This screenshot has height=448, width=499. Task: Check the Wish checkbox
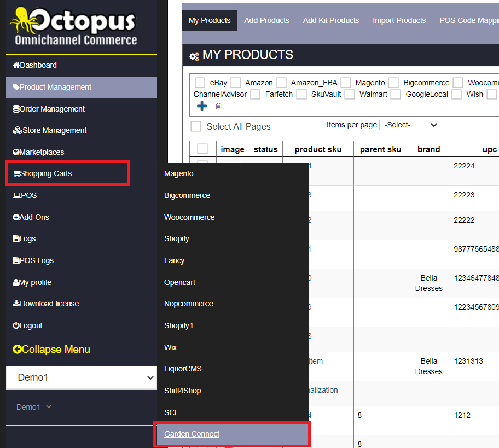coord(457,94)
